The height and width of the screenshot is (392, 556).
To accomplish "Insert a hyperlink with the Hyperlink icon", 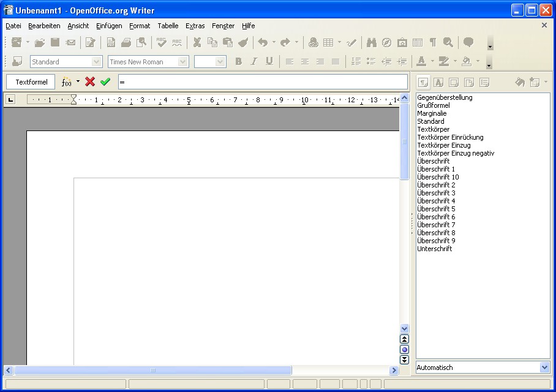I will [313, 43].
